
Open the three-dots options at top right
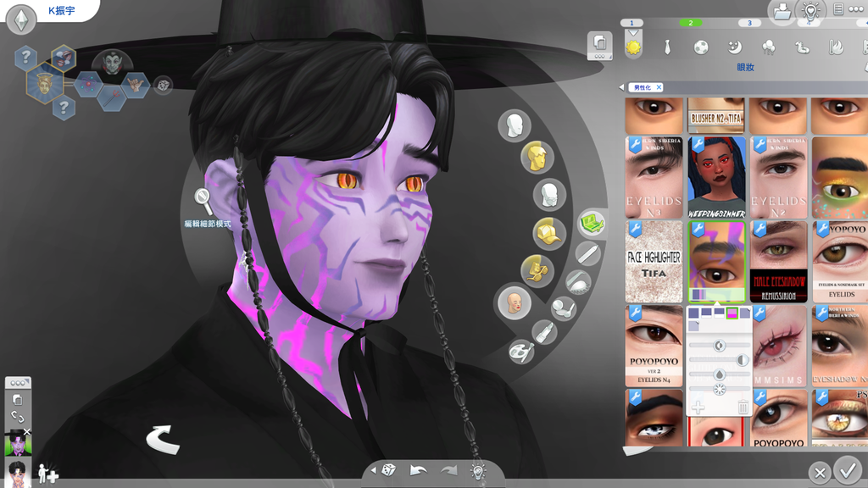[x=857, y=9]
